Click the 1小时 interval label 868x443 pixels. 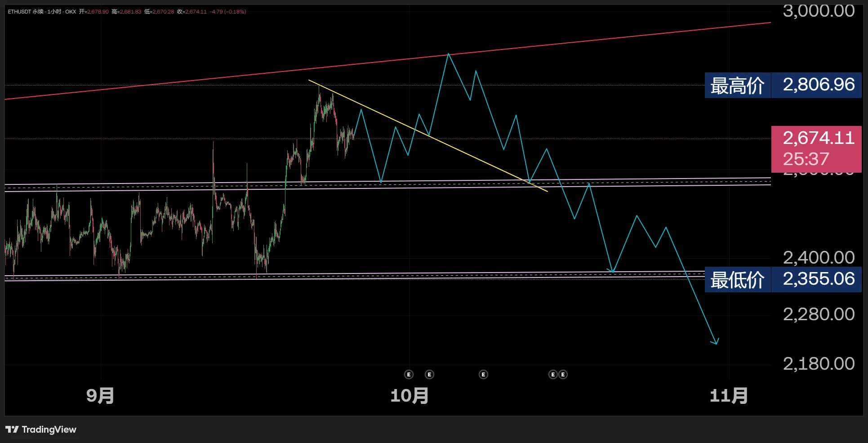[x=54, y=12]
